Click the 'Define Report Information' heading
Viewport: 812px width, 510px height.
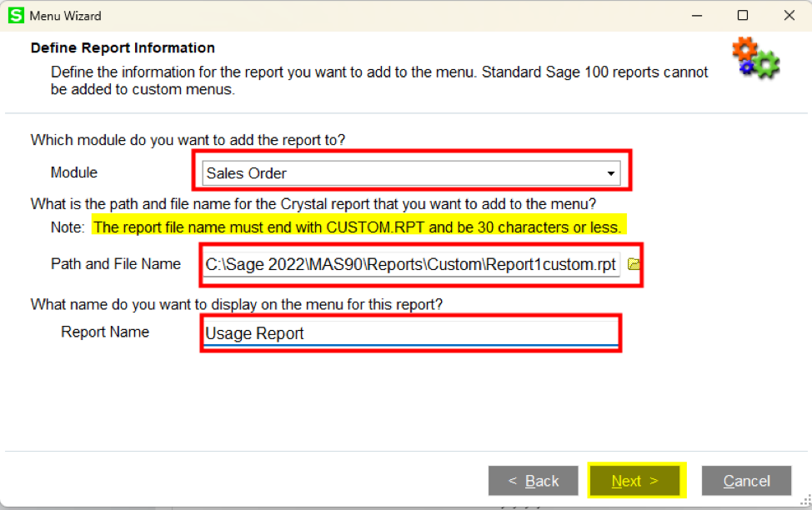pyautogui.click(x=123, y=47)
